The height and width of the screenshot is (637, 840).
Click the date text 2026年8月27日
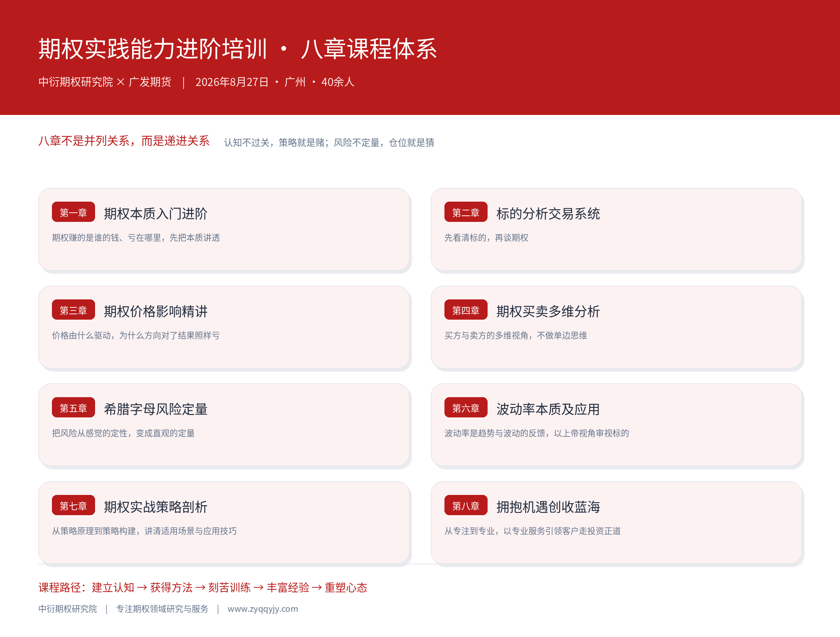click(232, 82)
